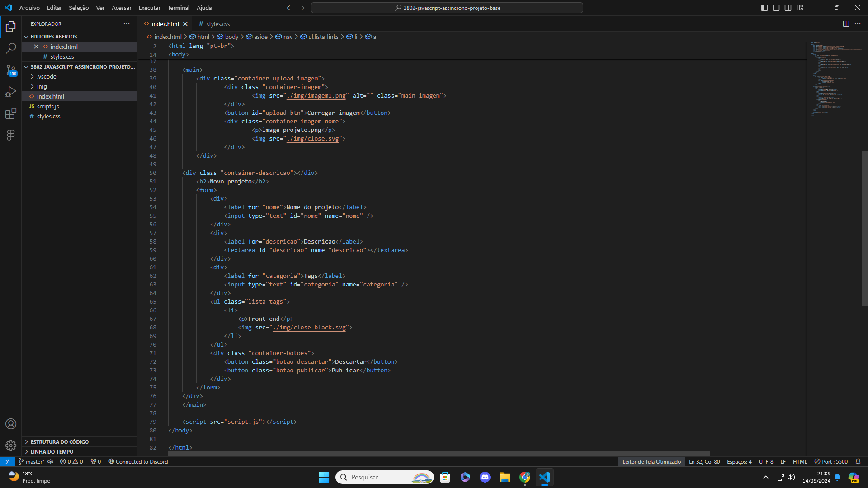Open errors and warnings status indicator
This screenshot has width=868, height=488.
pyautogui.click(x=71, y=461)
